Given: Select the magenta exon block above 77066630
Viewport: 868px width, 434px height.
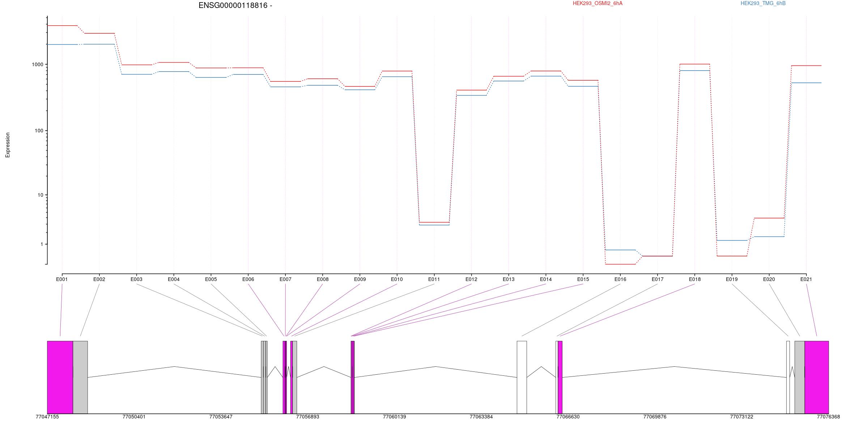Looking at the screenshot, I should coord(560,377).
